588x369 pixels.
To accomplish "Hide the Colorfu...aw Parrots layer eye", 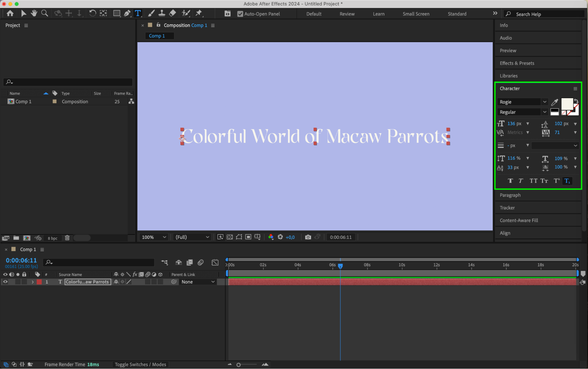I will pos(5,282).
